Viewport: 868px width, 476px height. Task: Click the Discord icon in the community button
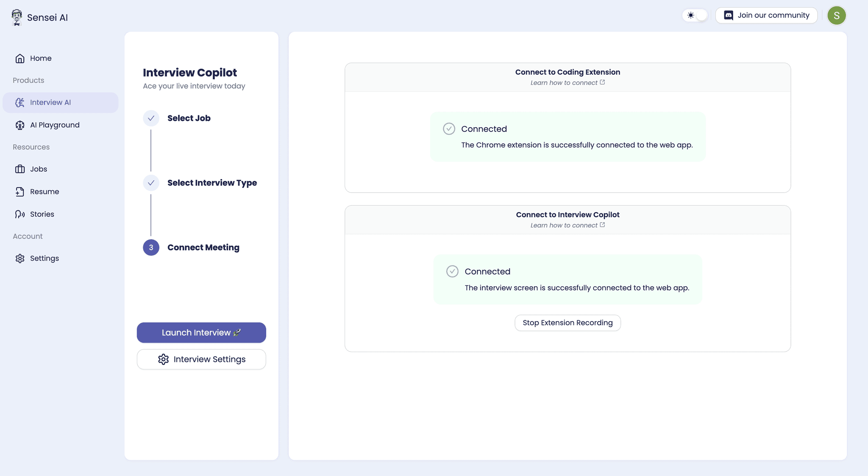coord(728,15)
